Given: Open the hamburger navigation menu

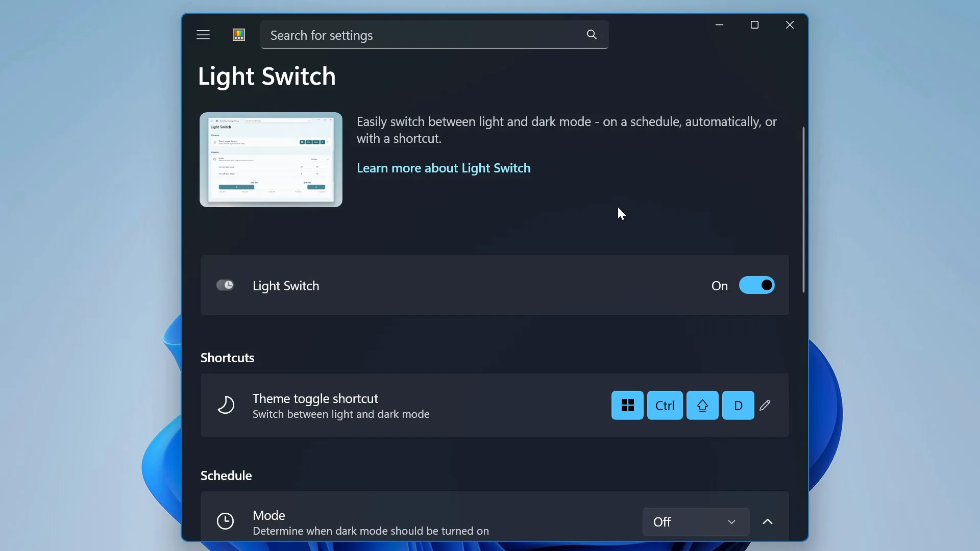Looking at the screenshot, I should coord(203,35).
